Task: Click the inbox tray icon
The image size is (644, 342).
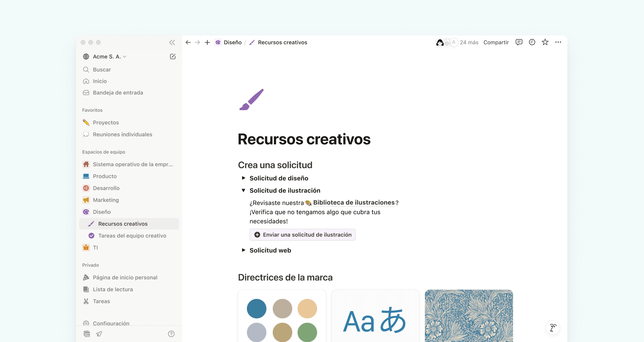Action: pos(86,93)
